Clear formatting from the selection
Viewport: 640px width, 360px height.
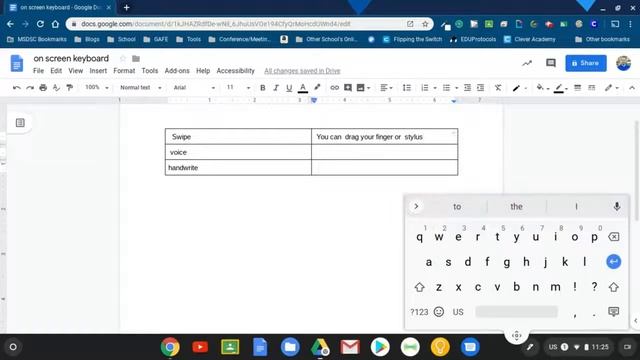coord(498,88)
